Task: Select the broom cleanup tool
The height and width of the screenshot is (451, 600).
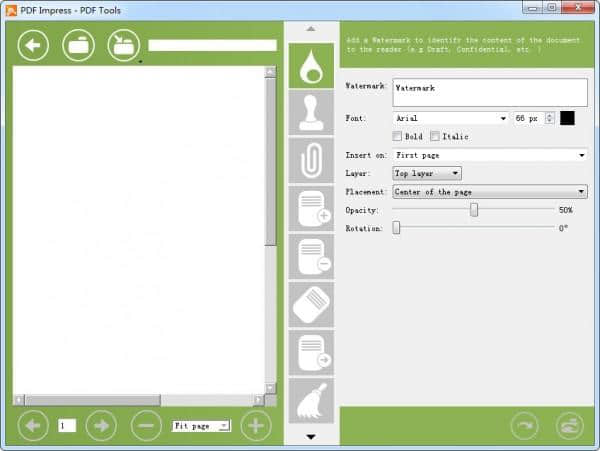Action: click(310, 400)
